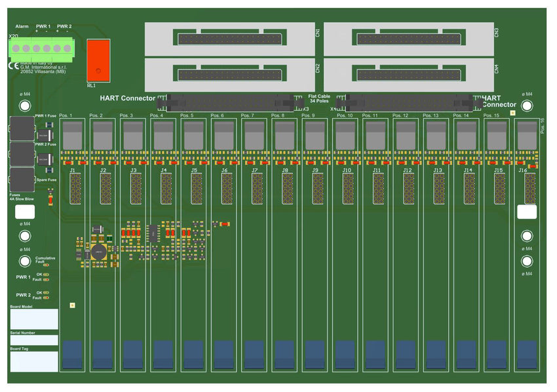This screenshot has width=557, height=392.
Task: Select the J1 pin header
Action: (76, 189)
